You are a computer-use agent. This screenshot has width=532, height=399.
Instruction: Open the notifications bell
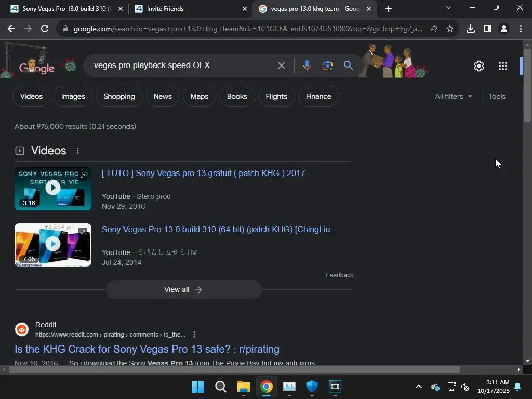click(x=518, y=387)
